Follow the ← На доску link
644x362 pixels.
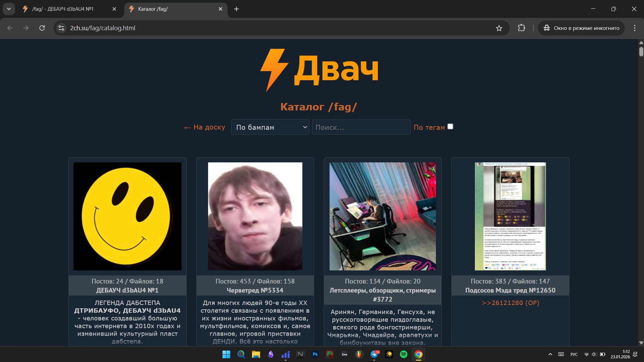tap(204, 127)
